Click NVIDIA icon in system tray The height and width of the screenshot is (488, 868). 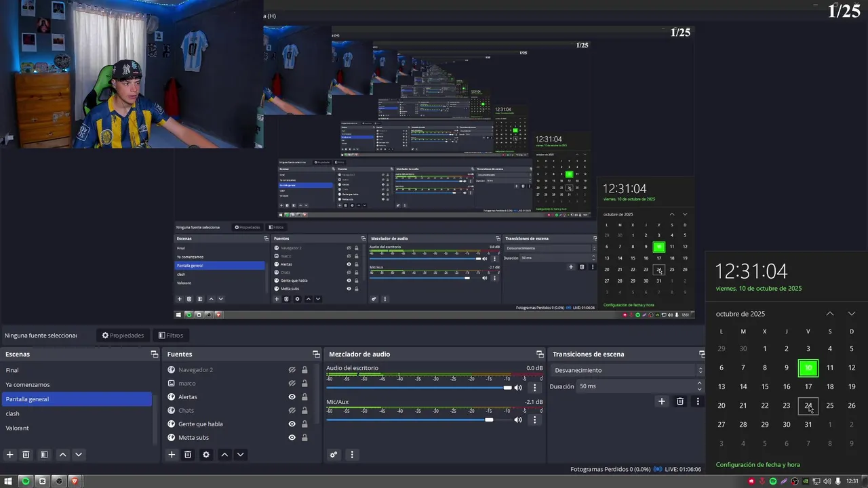click(806, 481)
